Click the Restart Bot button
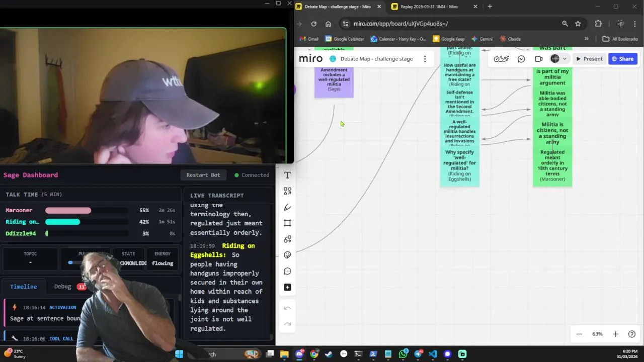 (x=203, y=175)
